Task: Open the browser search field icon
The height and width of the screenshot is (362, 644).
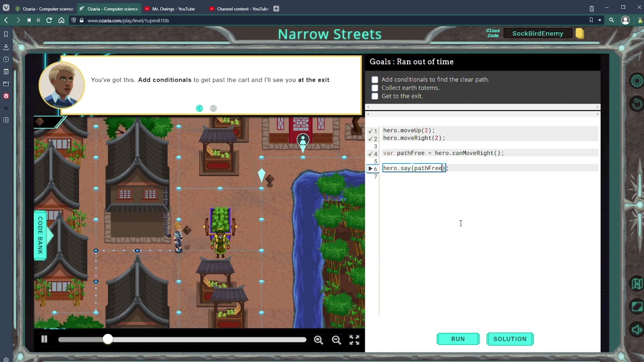Action: coord(612,20)
